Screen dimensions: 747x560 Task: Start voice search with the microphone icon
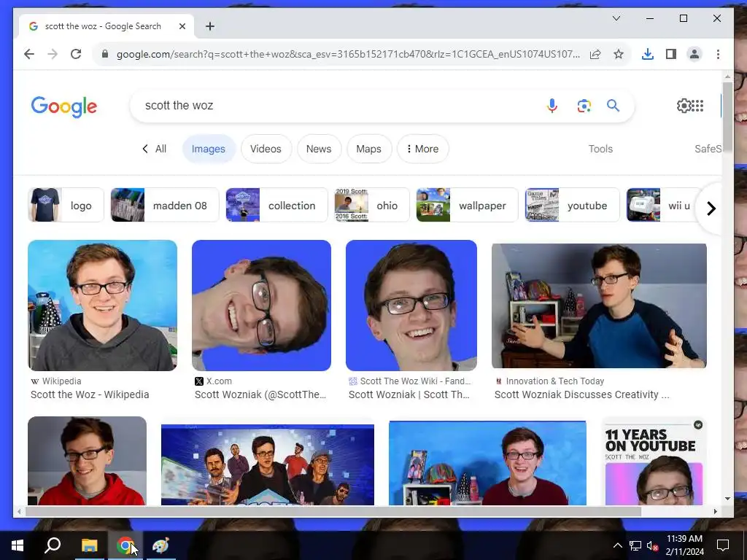[x=552, y=106]
